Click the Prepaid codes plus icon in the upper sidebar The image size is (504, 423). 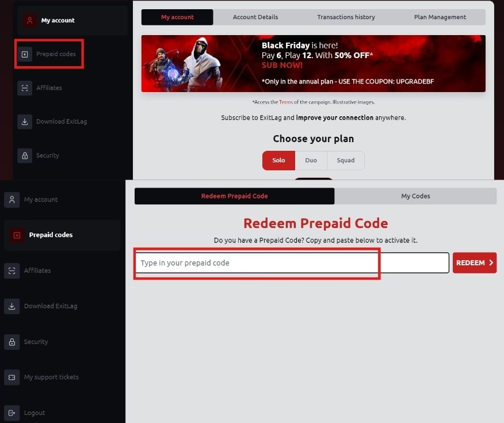click(x=25, y=54)
